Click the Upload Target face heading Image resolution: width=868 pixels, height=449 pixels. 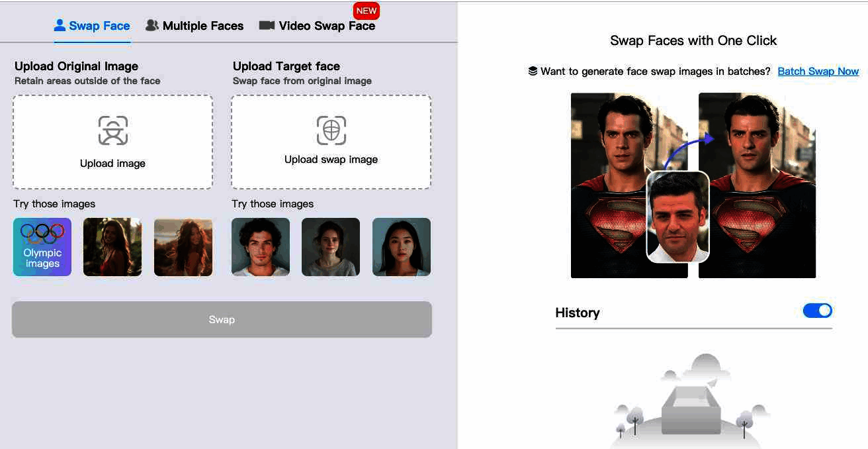(286, 66)
